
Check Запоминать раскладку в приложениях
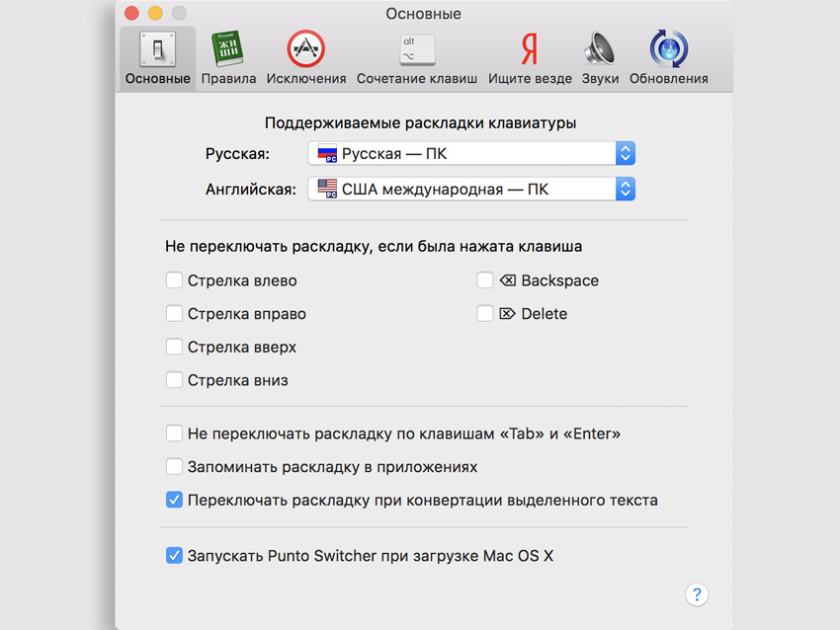174,466
